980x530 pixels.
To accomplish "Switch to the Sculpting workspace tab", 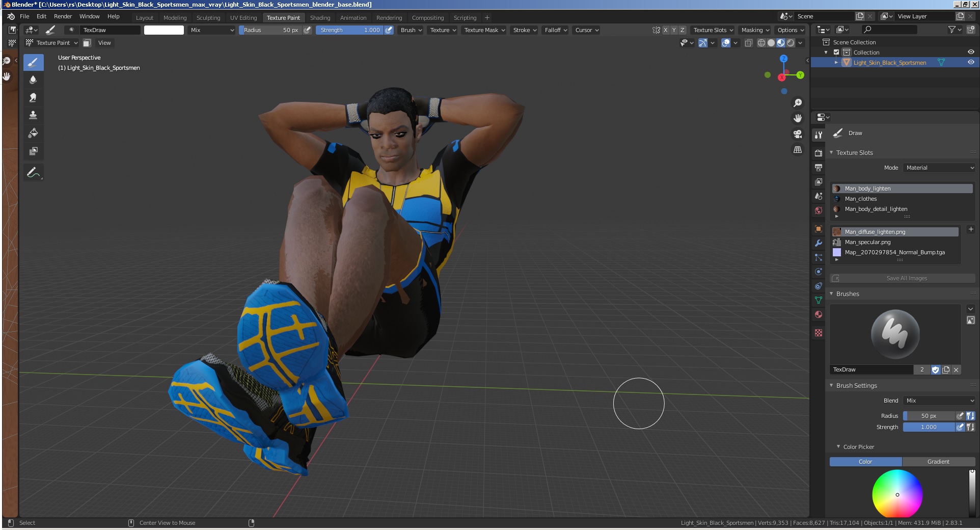I will pos(208,17).
